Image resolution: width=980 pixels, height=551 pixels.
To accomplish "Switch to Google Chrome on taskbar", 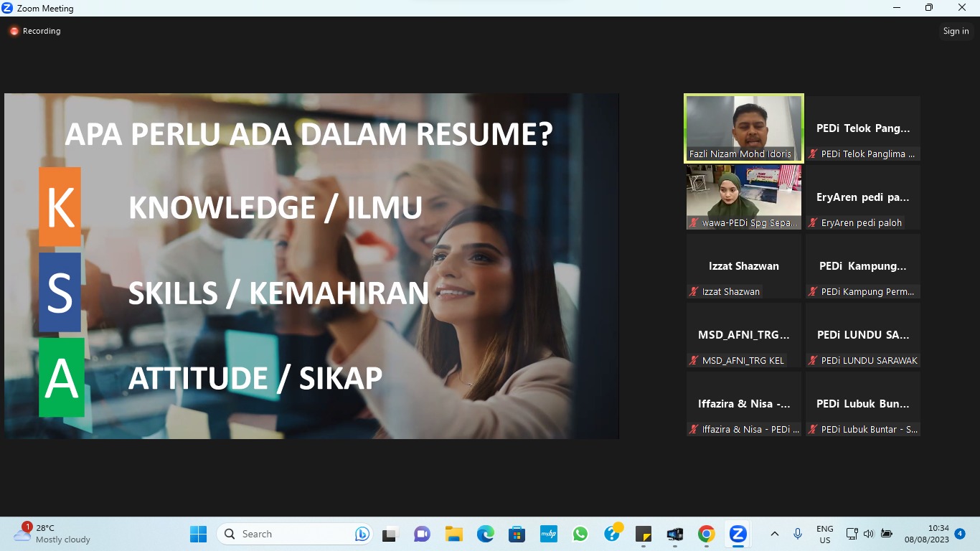I will click(x=707, y=534).
